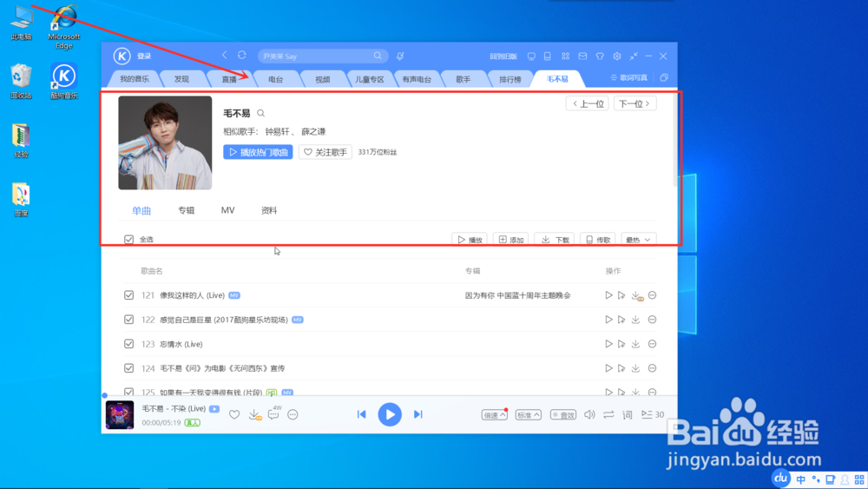The height and width of the screenshot is (489, 868).
Task: Click the 登录 login link
Action: (144, 56)
